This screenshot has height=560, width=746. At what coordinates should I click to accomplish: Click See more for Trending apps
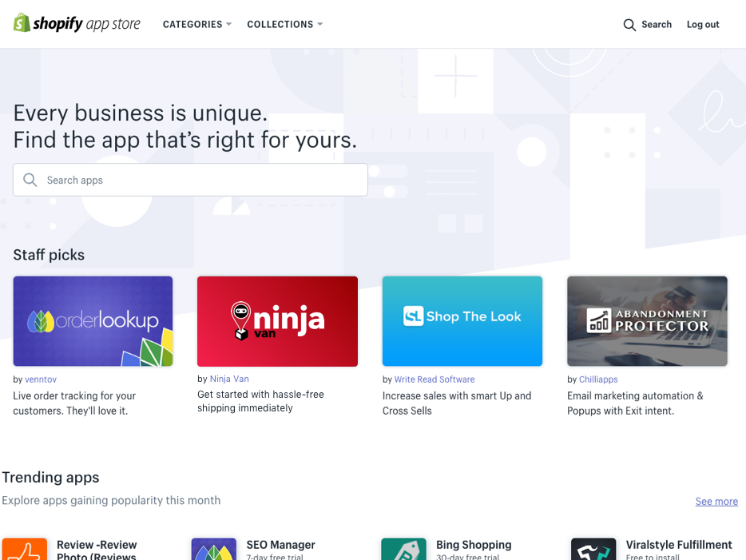click(716, 502)
